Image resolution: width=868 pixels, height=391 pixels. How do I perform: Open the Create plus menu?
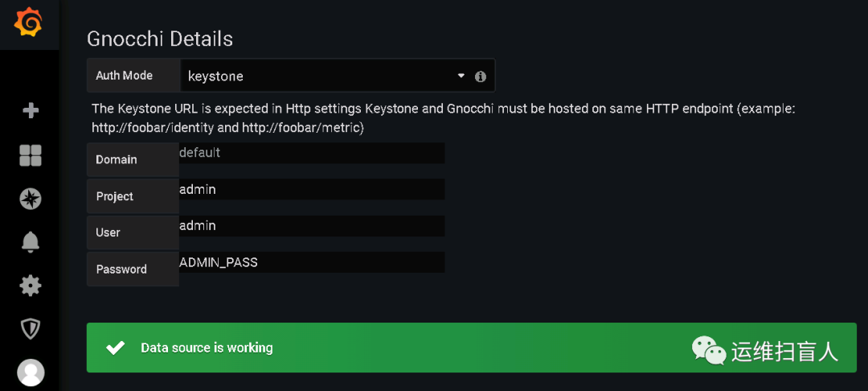[31, 110]
